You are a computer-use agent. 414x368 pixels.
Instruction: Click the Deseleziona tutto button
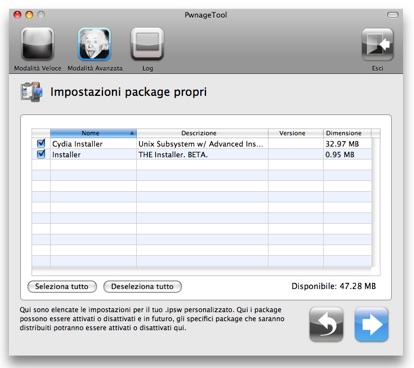[143, 287]
